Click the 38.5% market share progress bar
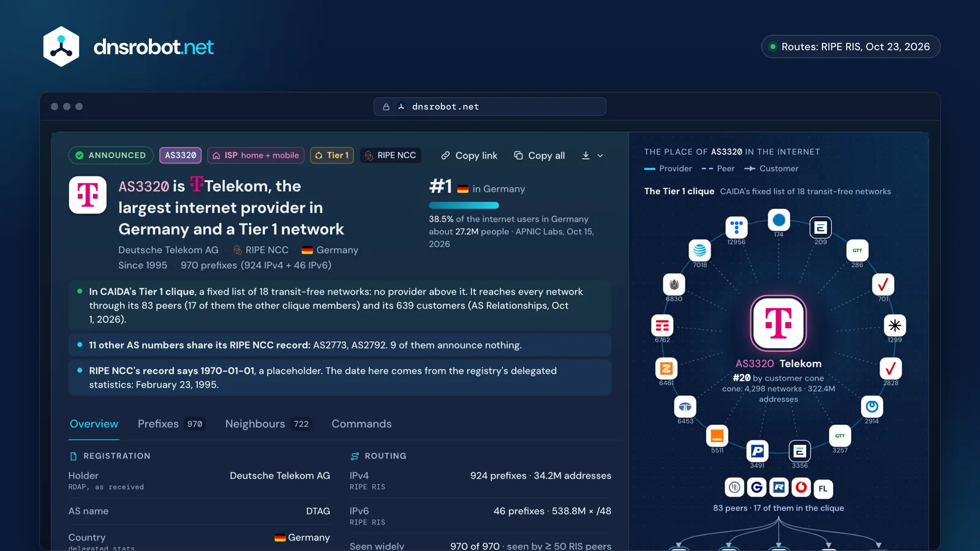Screen dimensions: 980x551 (519, 205)
